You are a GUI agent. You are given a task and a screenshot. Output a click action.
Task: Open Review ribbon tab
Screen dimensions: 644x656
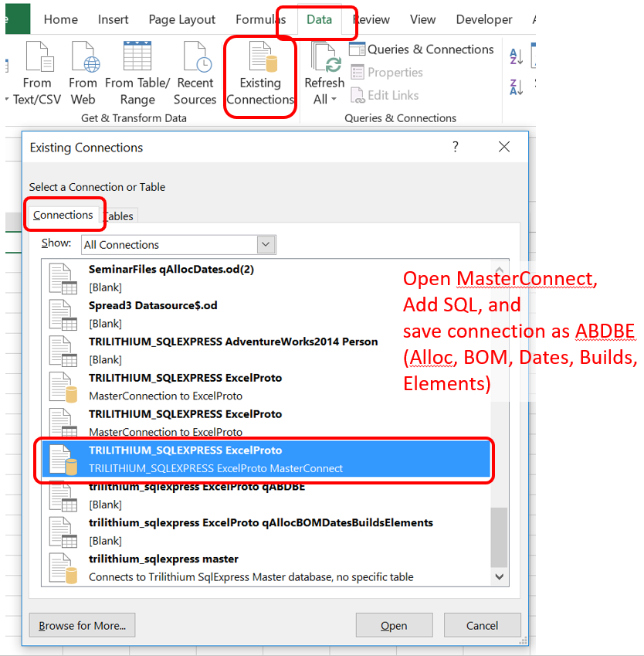coord(371,19)
